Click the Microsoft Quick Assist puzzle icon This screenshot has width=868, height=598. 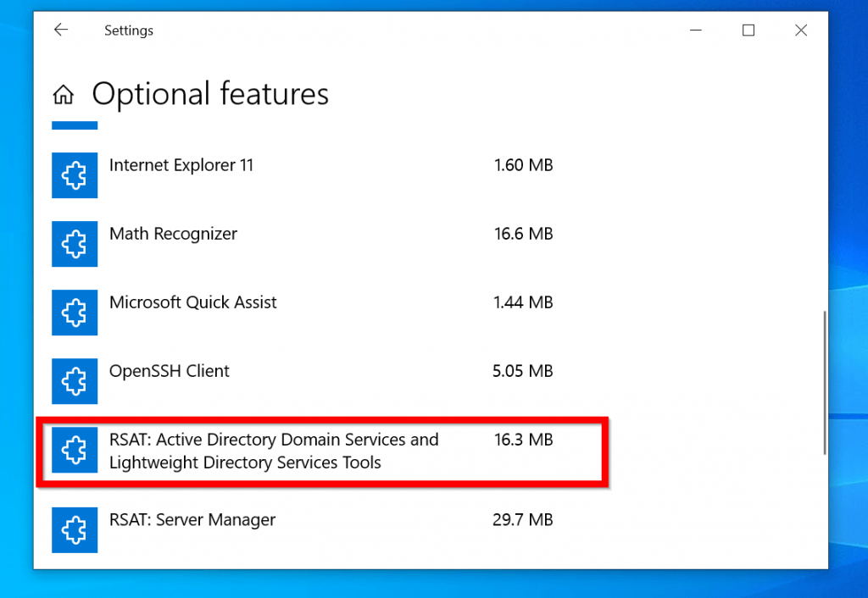coord(75,313)
